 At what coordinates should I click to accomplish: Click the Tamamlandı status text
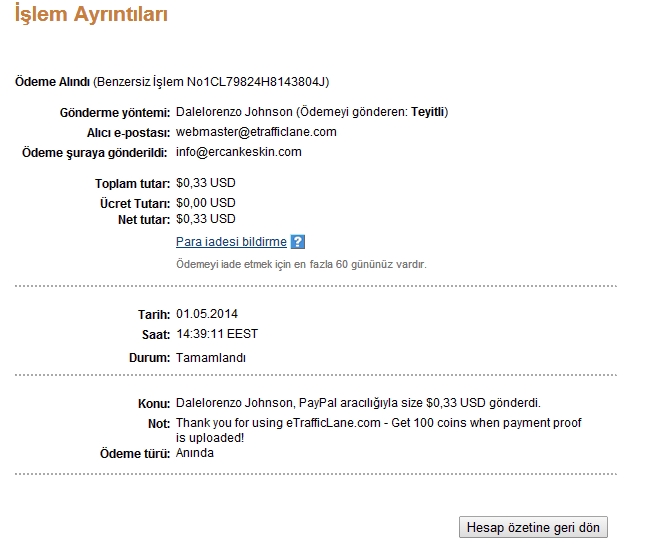coord(211,357)
